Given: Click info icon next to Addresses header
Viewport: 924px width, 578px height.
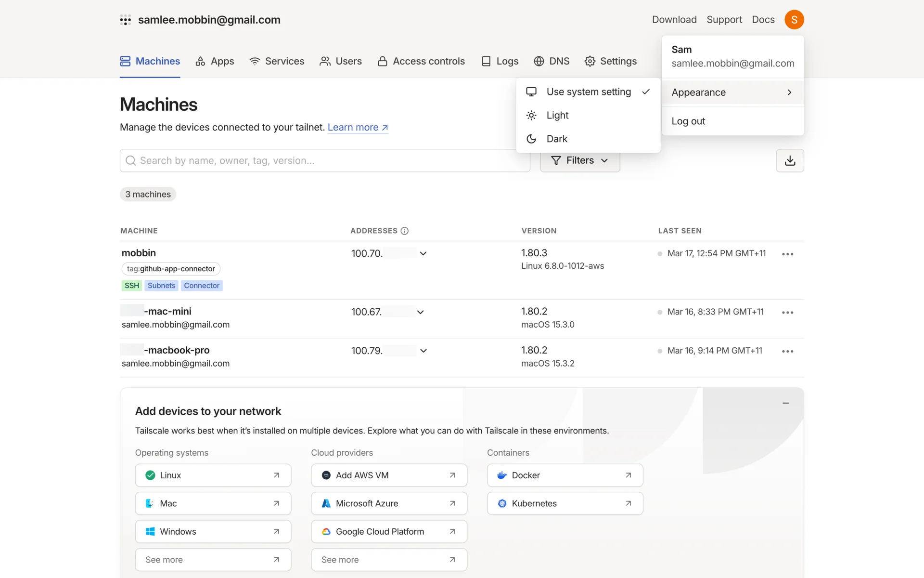Looking at the screenshot, I should tap(405, 231).
